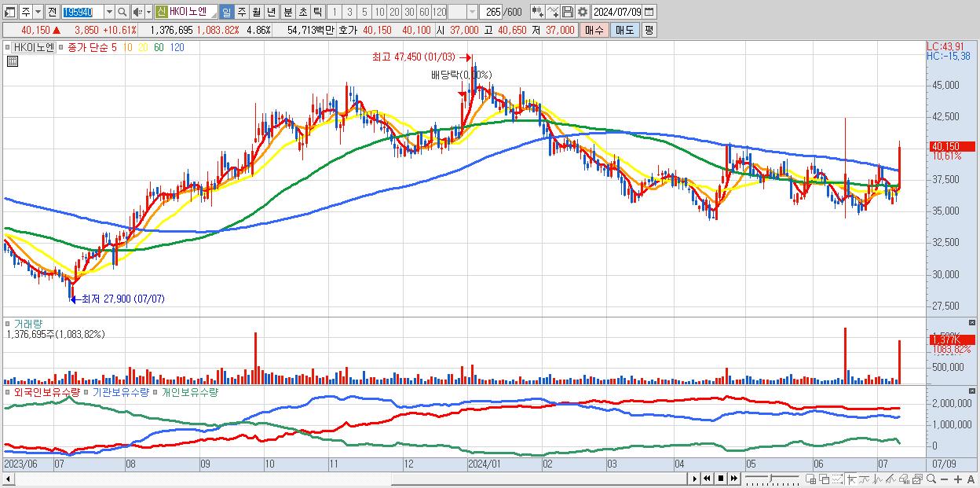The width and height of the screenshot is (980, 488).
Task: Click the add line indicator icon
Action: [553, 12]
